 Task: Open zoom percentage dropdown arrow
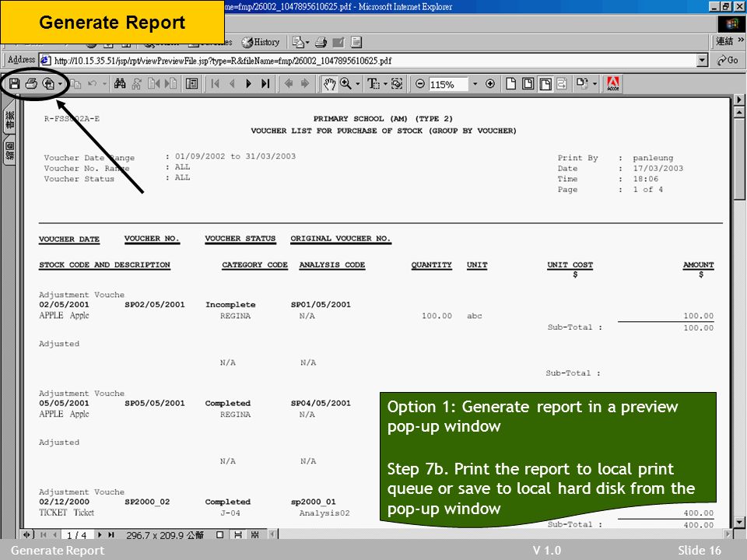475,84
